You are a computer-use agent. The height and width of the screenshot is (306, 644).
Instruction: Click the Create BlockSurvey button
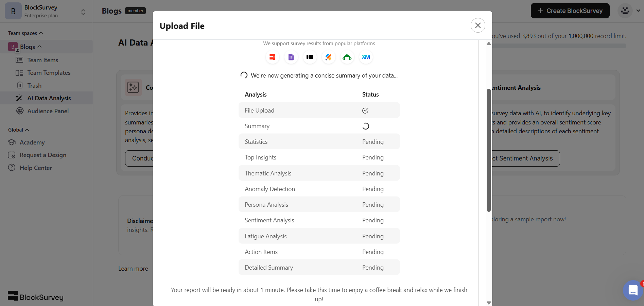click(x=570, y=11)
